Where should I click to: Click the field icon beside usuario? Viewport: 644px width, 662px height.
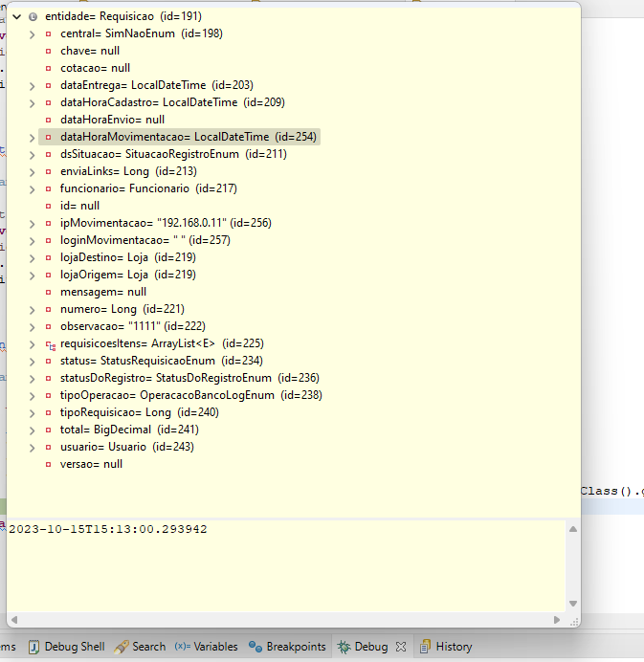click(x=49, y=447)
